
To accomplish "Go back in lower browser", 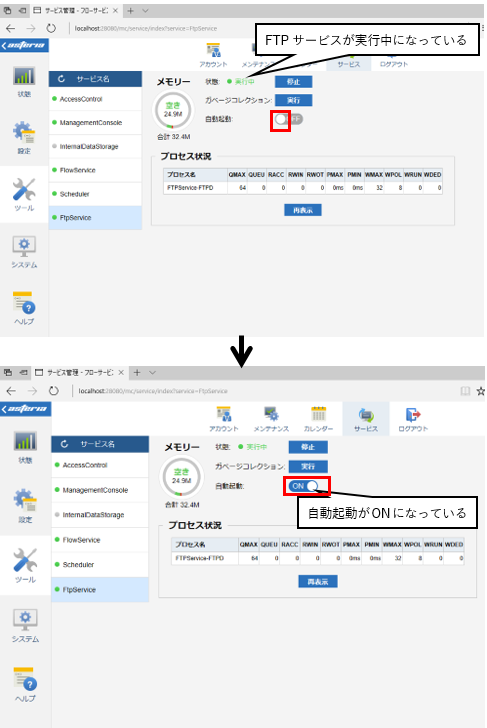I will point(11,390).
